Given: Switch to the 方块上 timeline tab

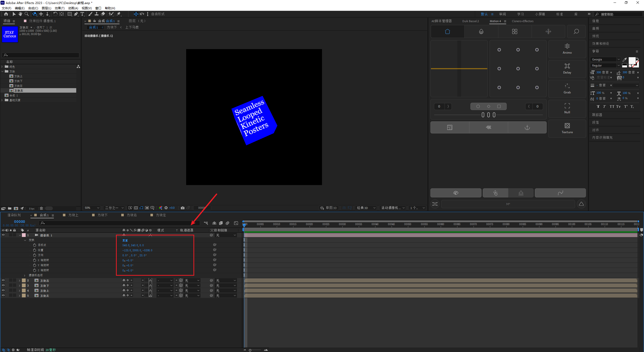Looking at the screenshot, I should [73, 215].
